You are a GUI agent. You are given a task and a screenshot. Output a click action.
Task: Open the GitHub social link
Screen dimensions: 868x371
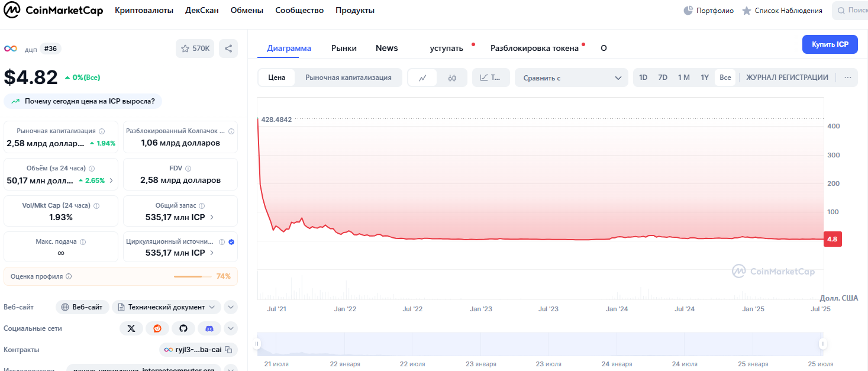point(183,328)
